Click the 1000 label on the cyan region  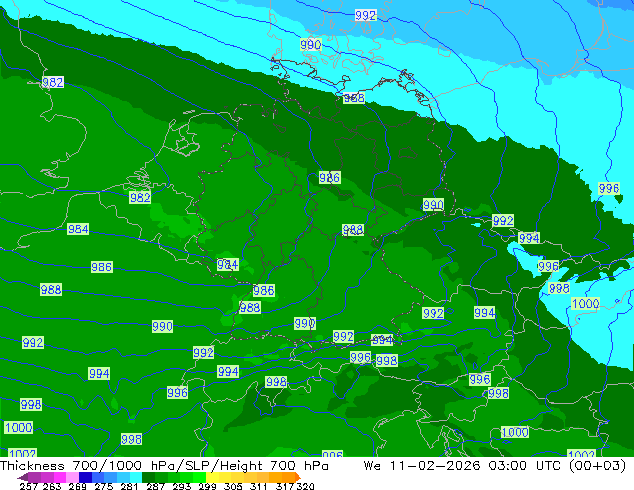(x=585, y=303)
